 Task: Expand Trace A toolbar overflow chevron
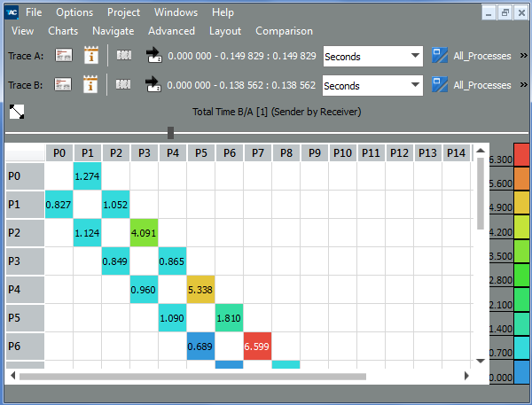click(523, 55)
